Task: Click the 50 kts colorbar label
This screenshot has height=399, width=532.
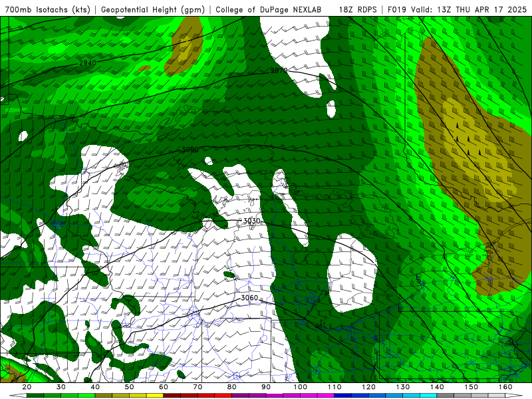Action: tap(129, 387)
